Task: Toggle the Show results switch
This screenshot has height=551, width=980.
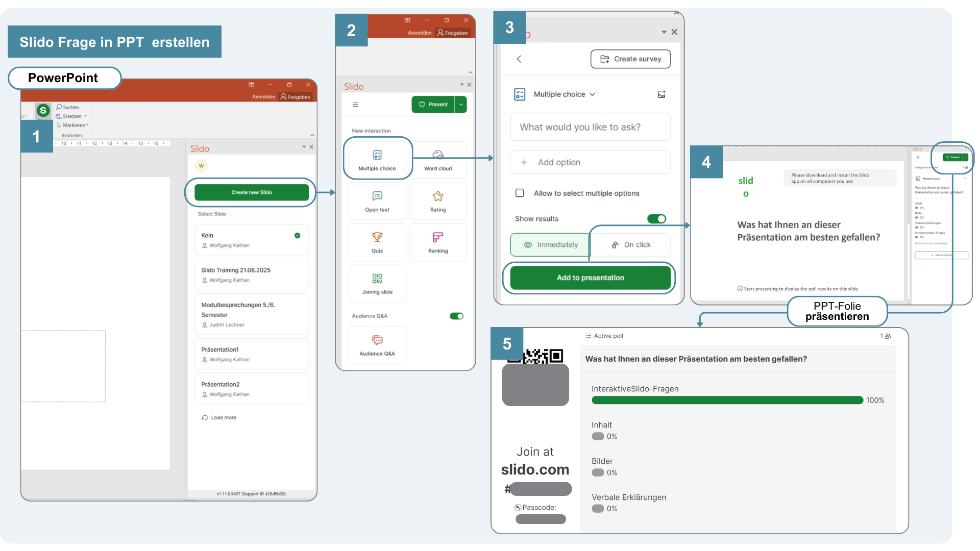Action: click(656, 219)
